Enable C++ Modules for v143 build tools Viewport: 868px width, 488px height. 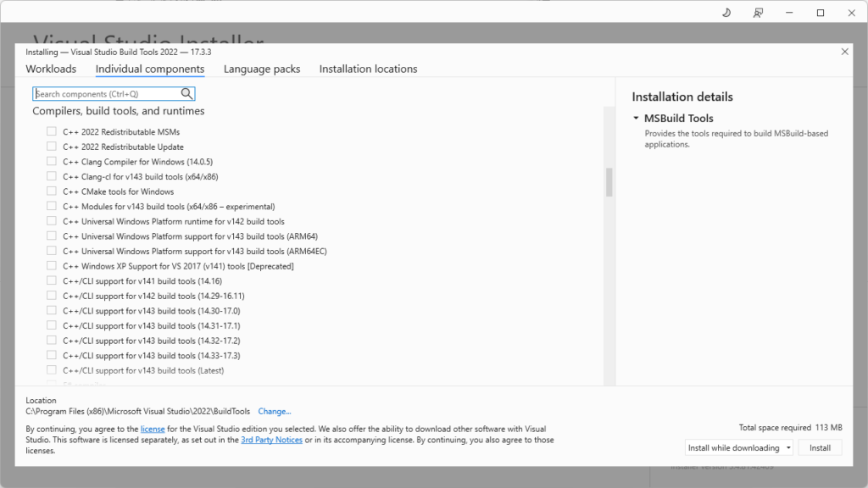click(52, 207)
